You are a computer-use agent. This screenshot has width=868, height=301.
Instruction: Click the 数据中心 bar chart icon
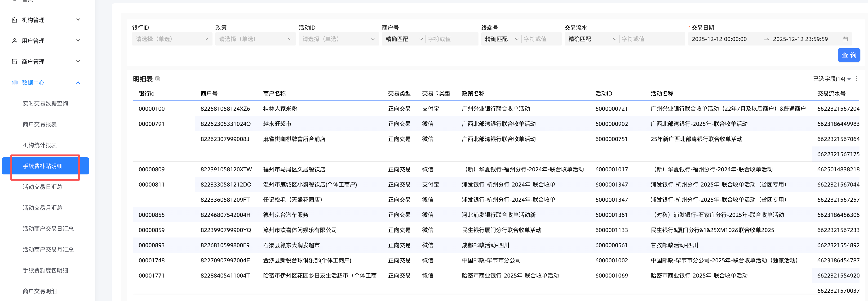click(14, 83)
